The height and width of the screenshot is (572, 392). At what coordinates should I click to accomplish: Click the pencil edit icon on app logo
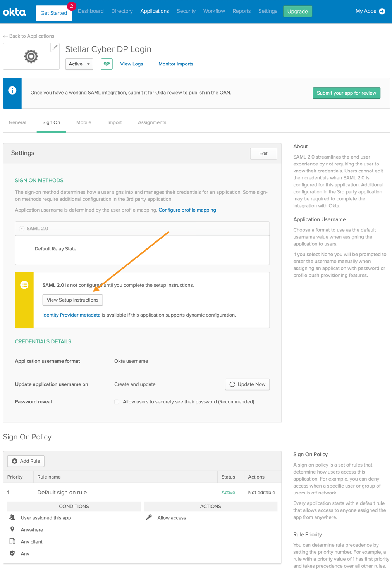pyautogui.click(x=55, y=47)
